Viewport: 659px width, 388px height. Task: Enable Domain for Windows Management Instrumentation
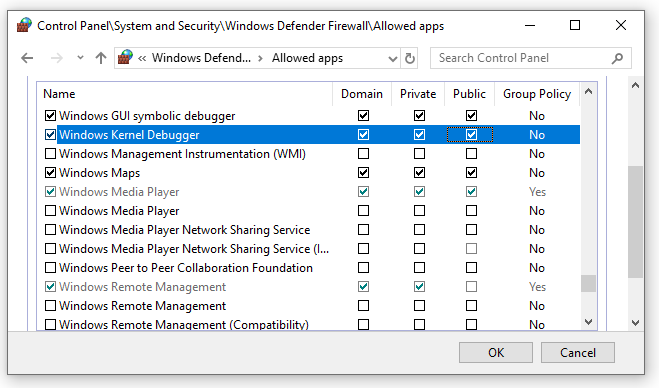[364, 153]
